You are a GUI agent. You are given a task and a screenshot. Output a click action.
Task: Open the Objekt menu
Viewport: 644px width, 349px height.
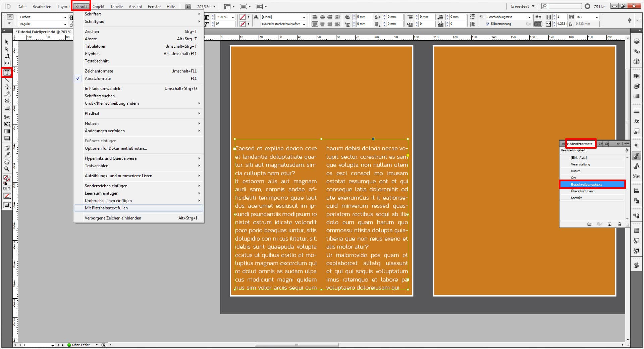coord(98,6)
